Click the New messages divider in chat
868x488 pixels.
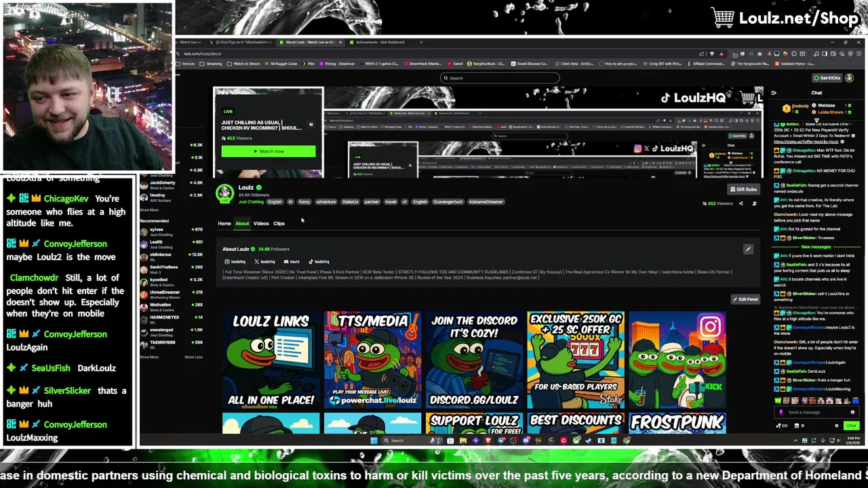point(816,247)
